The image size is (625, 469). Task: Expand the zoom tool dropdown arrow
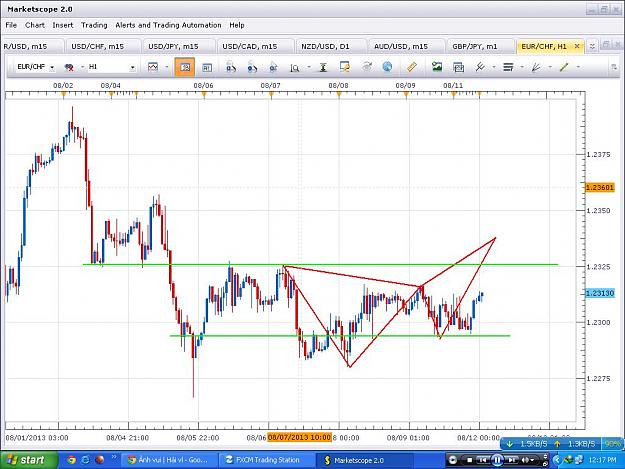(x=309, y=67)
